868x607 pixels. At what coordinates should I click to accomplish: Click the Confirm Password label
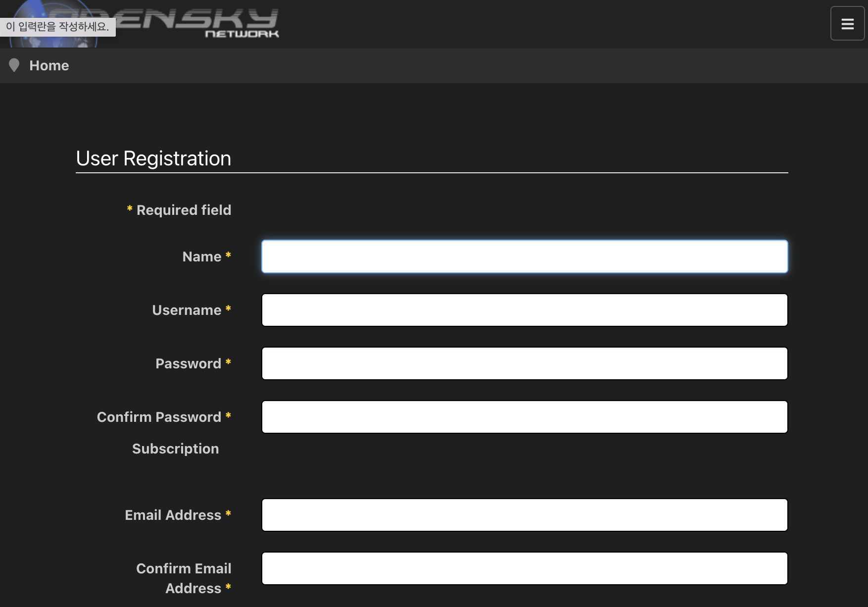(159, 416)
